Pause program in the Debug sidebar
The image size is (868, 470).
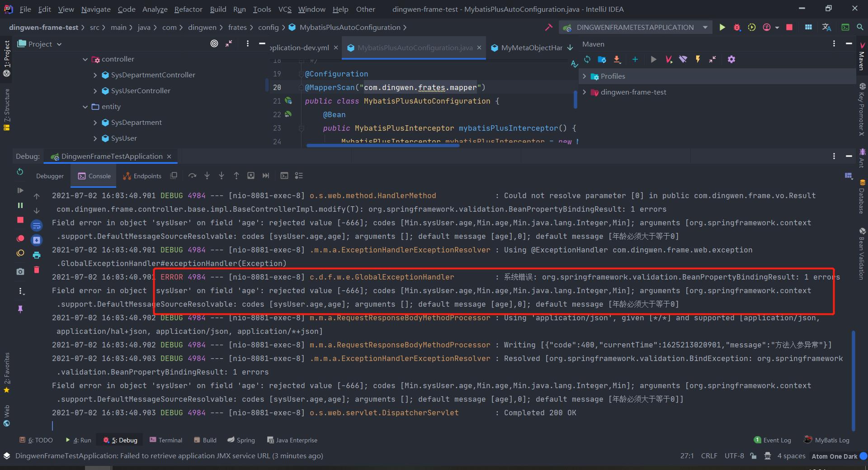pos(20,205)
